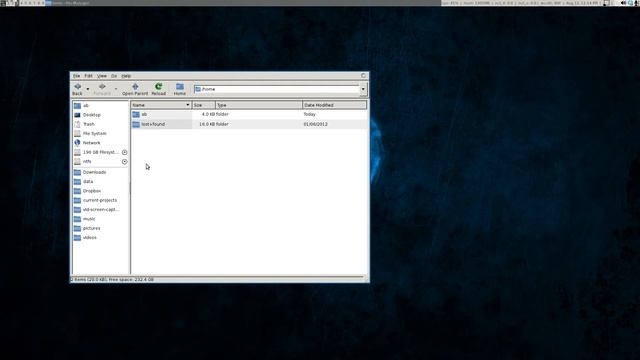Eject the 198 GB Filesystem volume
This screenshot has width=640, height=360.
click(124, 152)
